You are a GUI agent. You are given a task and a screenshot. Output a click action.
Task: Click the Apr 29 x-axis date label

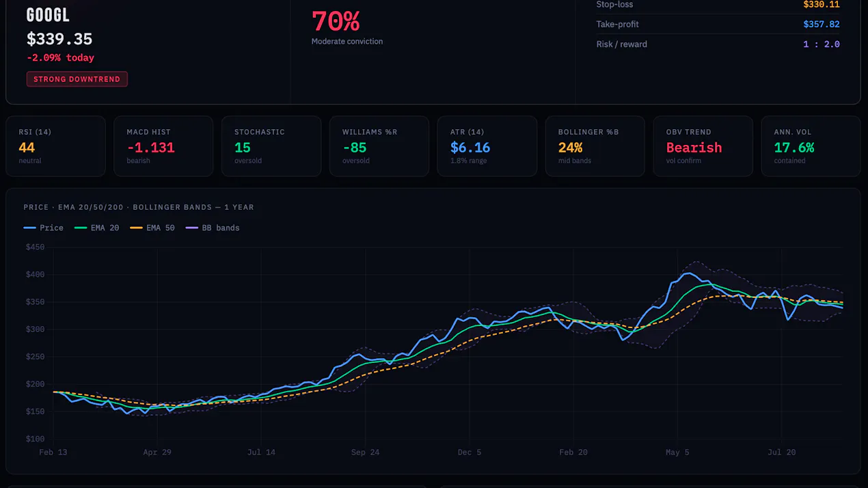tap(157, 452)
